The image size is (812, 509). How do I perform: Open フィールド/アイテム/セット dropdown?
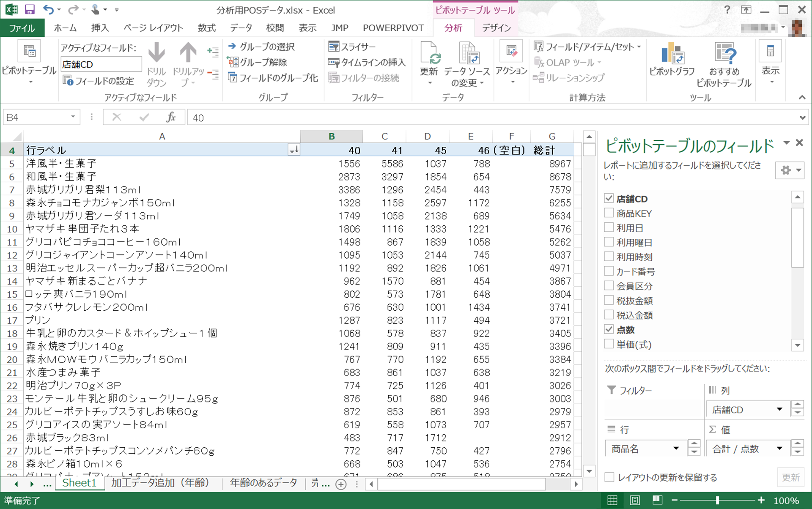point(587,47)
